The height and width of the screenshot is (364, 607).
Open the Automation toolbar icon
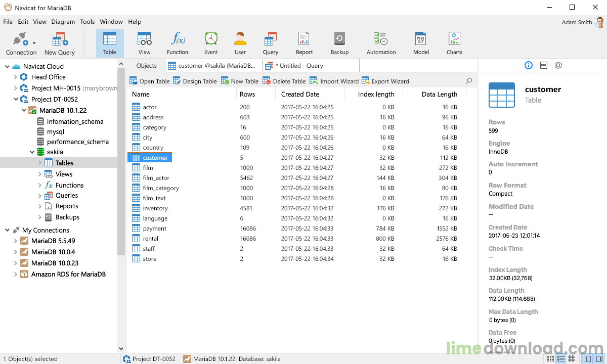(381, 44)
